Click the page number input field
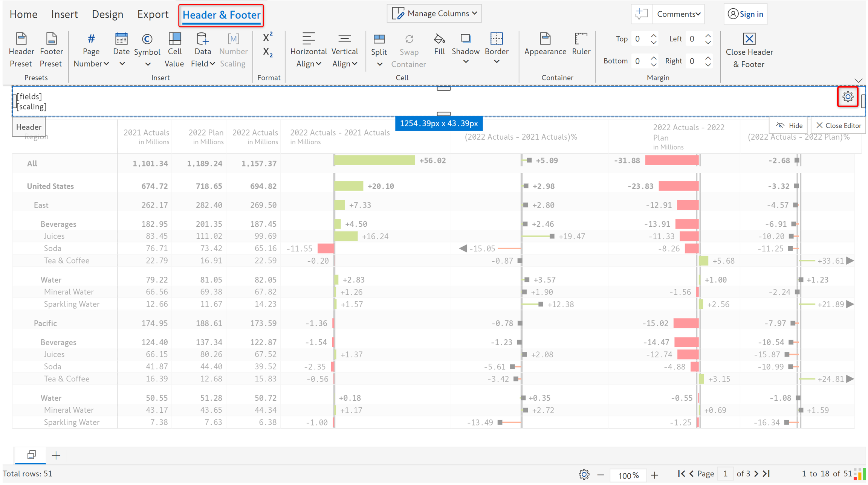The width and height of the screenshot is (868, 485). pos(725,474)
